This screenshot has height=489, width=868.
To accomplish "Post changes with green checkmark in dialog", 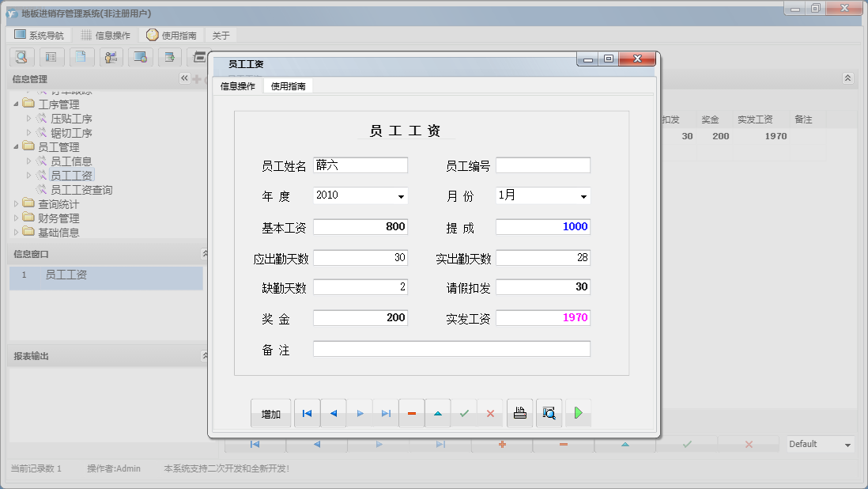I will [464, 413].
